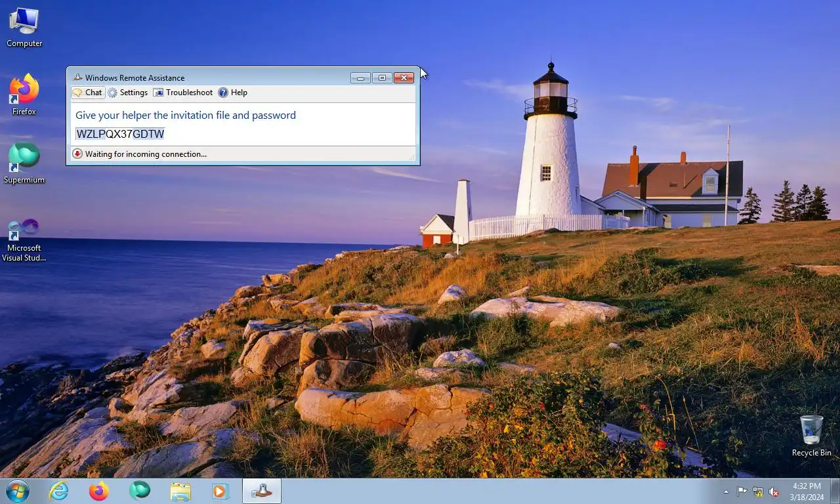Click the Show desktop button
The width and height of the screenshot is (840, 504).
pos(835,491)
